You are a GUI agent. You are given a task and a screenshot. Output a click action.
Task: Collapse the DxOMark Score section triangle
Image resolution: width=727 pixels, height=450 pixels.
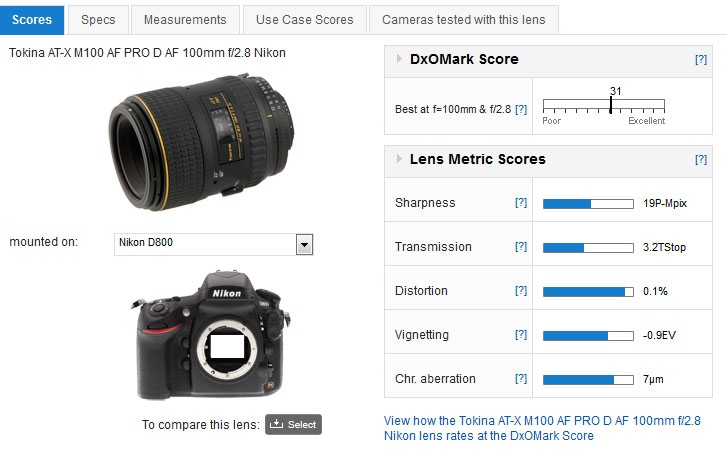click(399, 59)
